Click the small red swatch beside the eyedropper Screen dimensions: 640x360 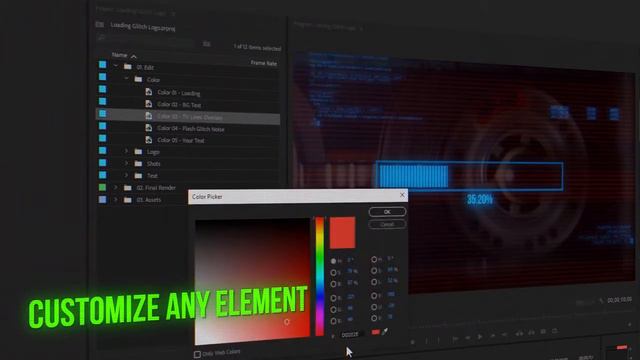376,332
